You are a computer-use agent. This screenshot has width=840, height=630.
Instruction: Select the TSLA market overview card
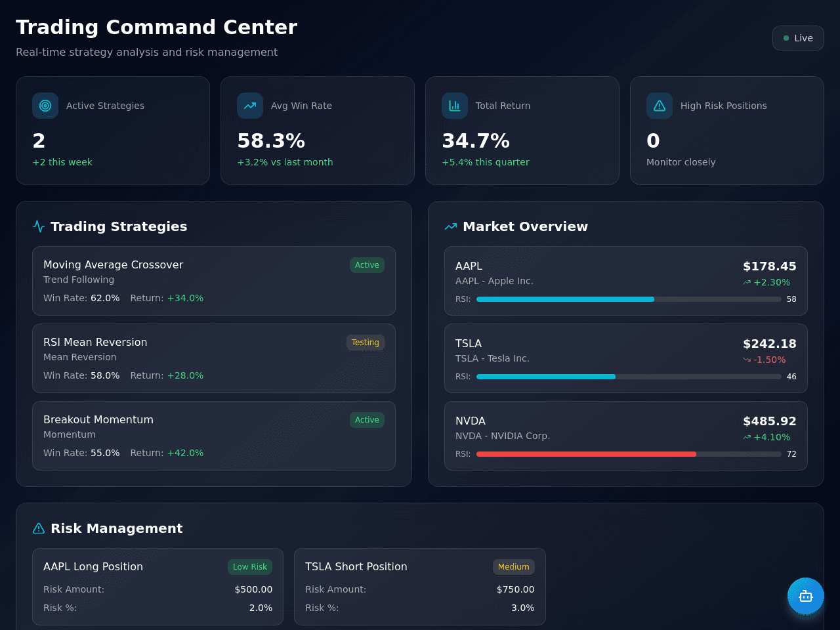[x=626, y=358]
